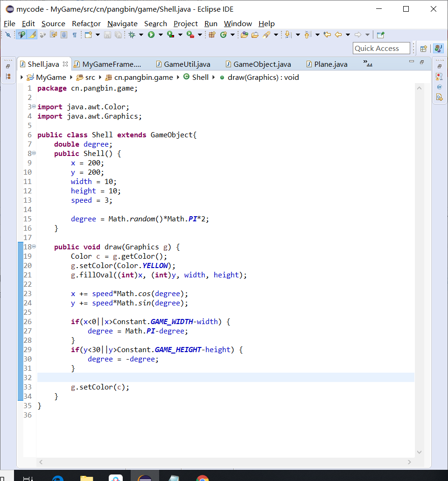Toggle the Java editor breadcrumb button
The height and width of the screenshot is (481, 448).
[x=21, y=35]
